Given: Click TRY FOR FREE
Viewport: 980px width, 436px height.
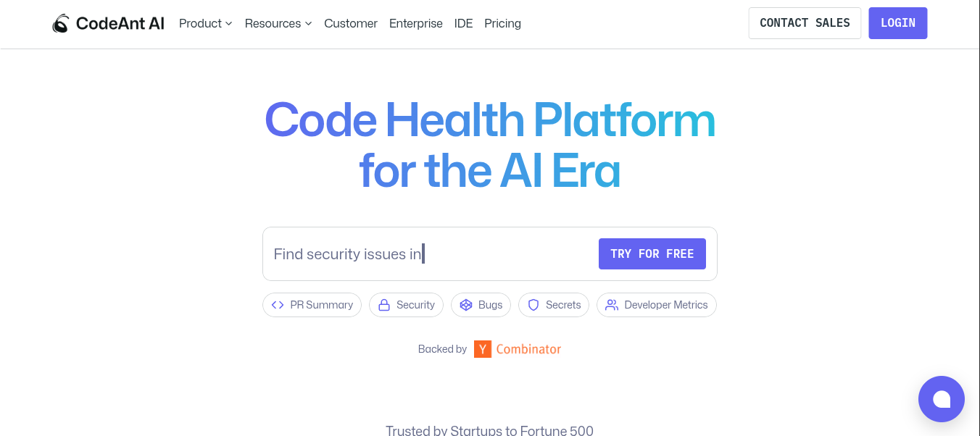Looking at the screenshot, I should point(652,253).
